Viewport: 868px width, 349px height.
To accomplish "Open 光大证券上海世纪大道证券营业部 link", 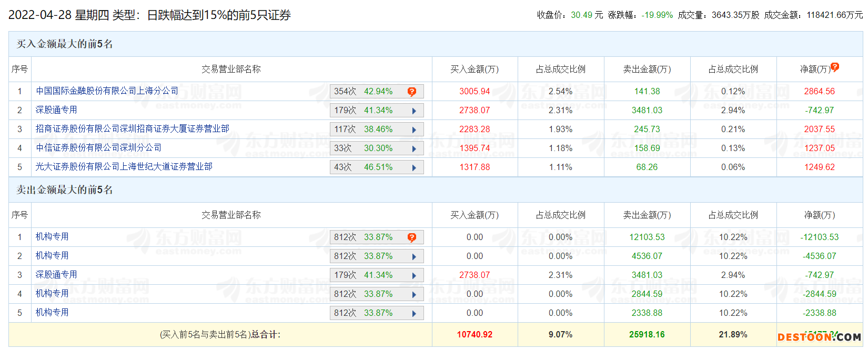I will coord(124,167).
